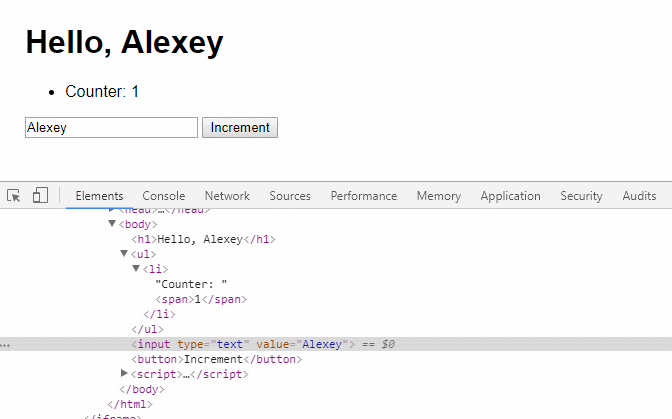The width and height of the screenshot is (672, 419).
Task: Select the button Increment DOM node
Action: click(x=217, y=359)
